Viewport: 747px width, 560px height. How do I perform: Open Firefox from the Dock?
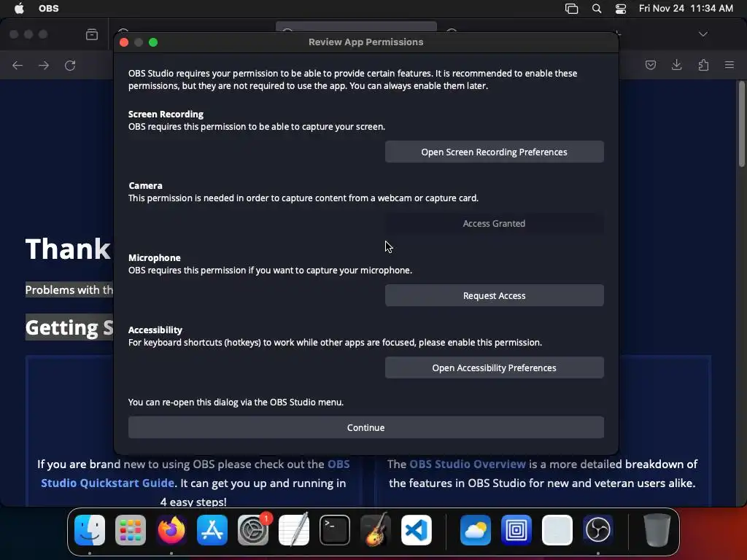point(171,530)
